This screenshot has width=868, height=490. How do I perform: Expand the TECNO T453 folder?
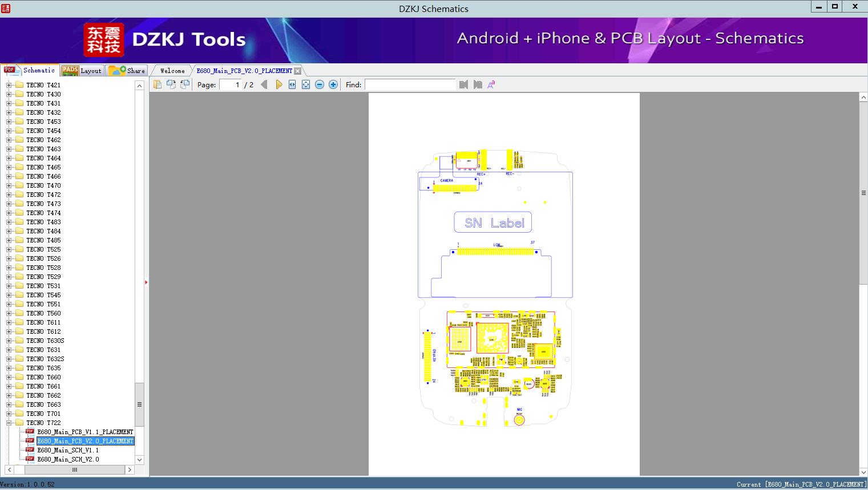[x=9, y=122]
